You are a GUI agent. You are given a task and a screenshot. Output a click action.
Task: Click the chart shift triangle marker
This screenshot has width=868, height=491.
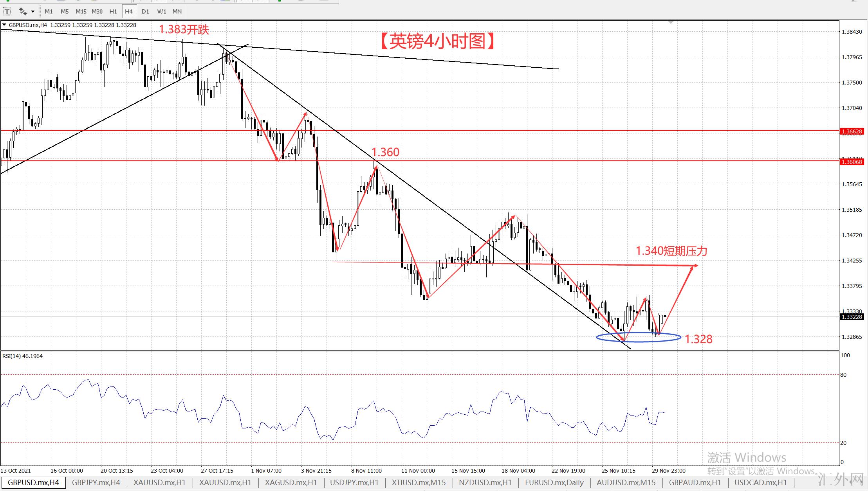coord(671,23)
